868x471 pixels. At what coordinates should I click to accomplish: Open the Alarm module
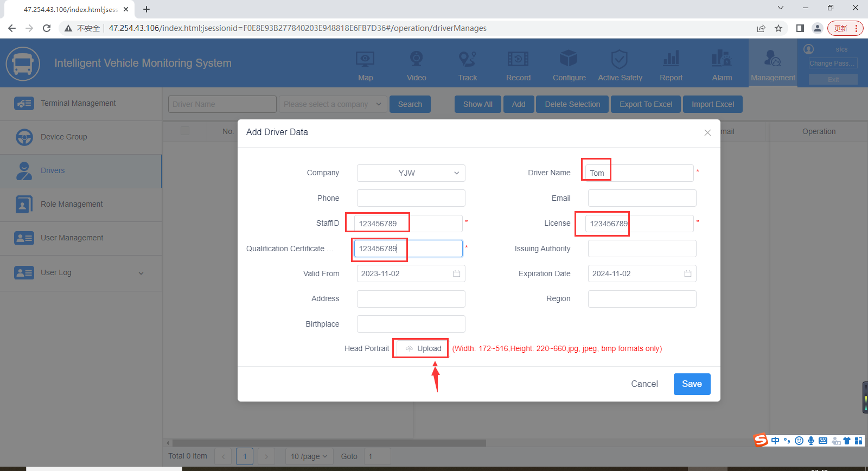(722, 65)
